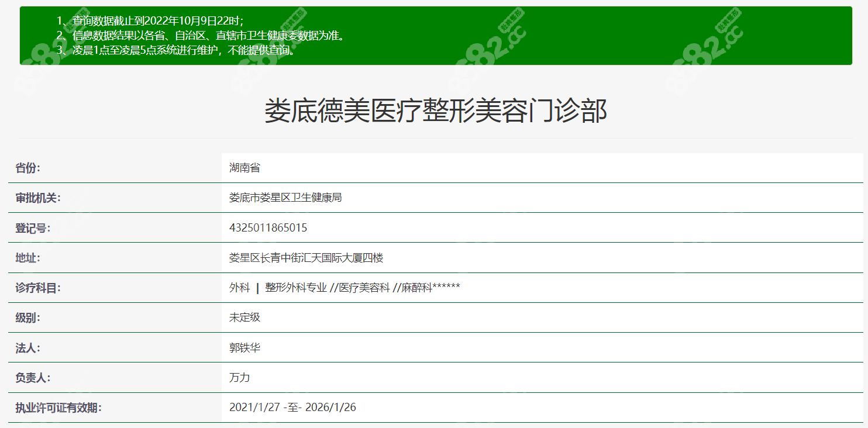
Task: Click registration number 4325011865015
Action: [268, 228]
